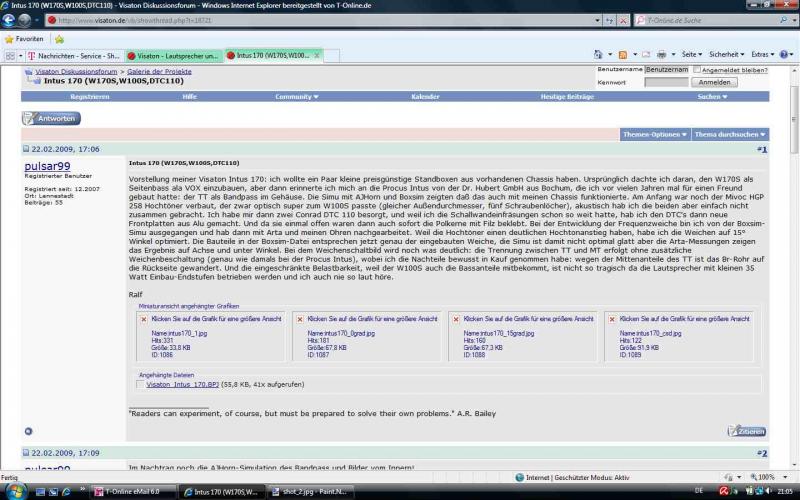
Task: Open broken thumbnail intus170_1.jpg
Action: coord(143,318)
